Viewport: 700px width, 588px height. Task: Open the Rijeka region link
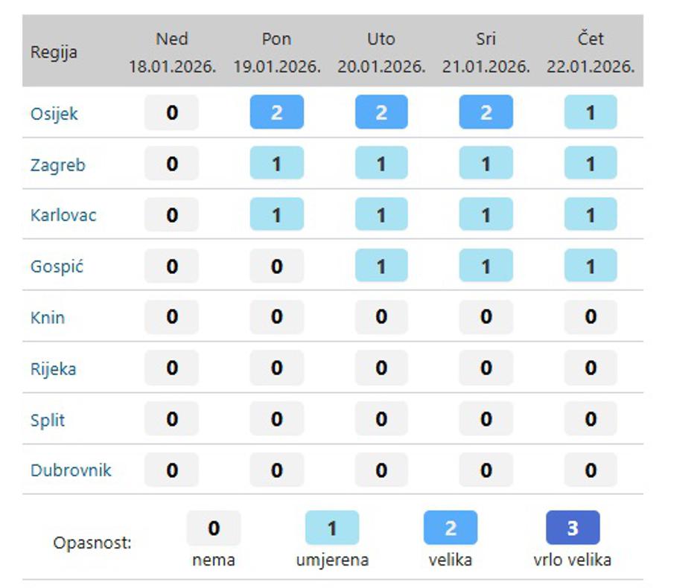coord(53,369)
